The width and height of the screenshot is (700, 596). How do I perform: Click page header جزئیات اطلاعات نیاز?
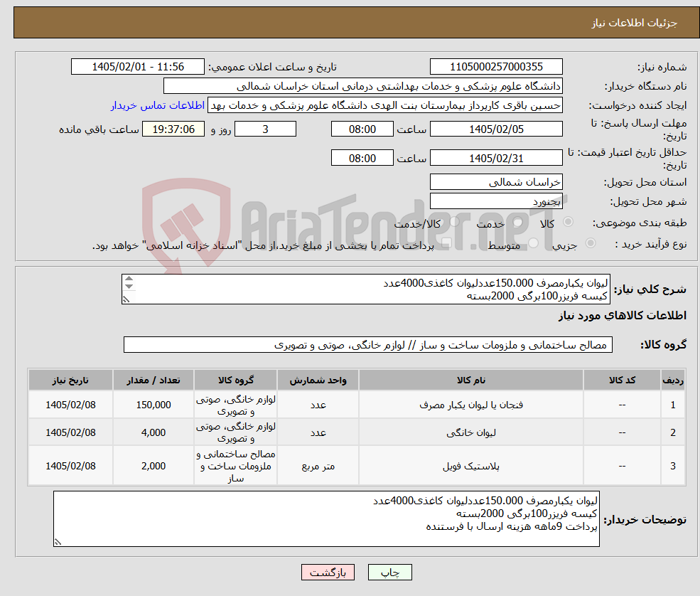coord(635,23)
